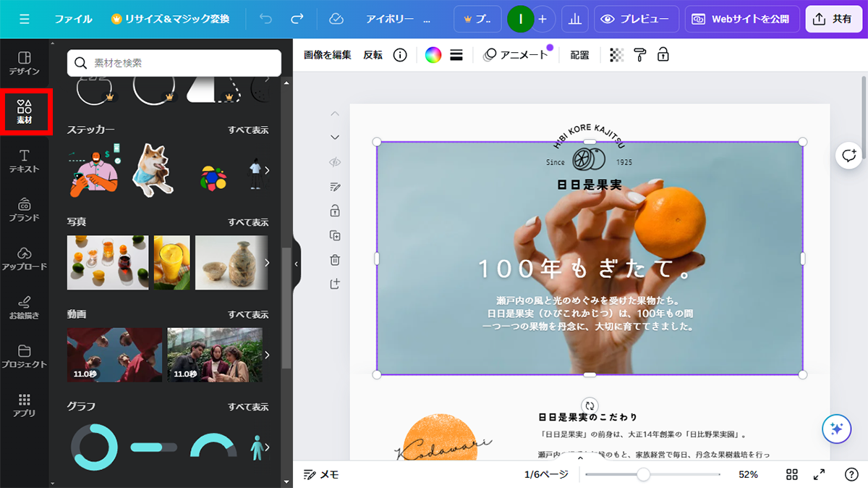Open the line style icon in toolbar
Image resolution: width=868 pixels, height=488 pixels.
tap(456, 55)
